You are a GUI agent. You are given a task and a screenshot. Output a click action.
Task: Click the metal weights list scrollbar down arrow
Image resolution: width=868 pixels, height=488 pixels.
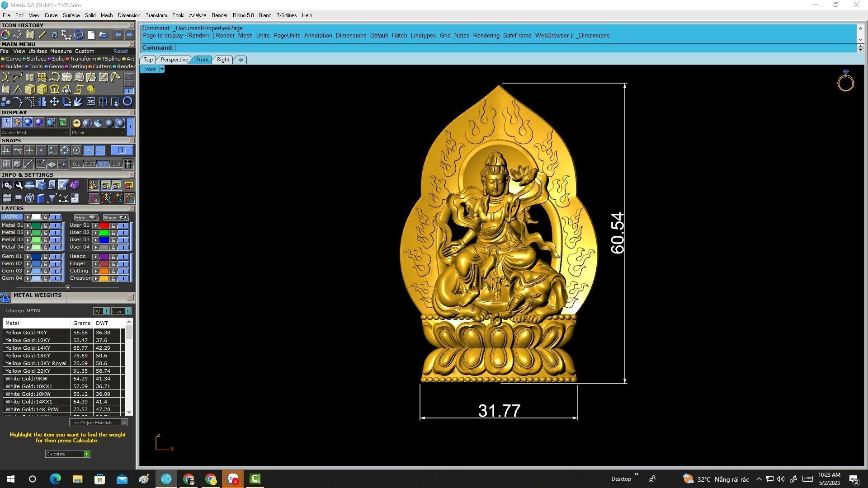pos(129,412)
